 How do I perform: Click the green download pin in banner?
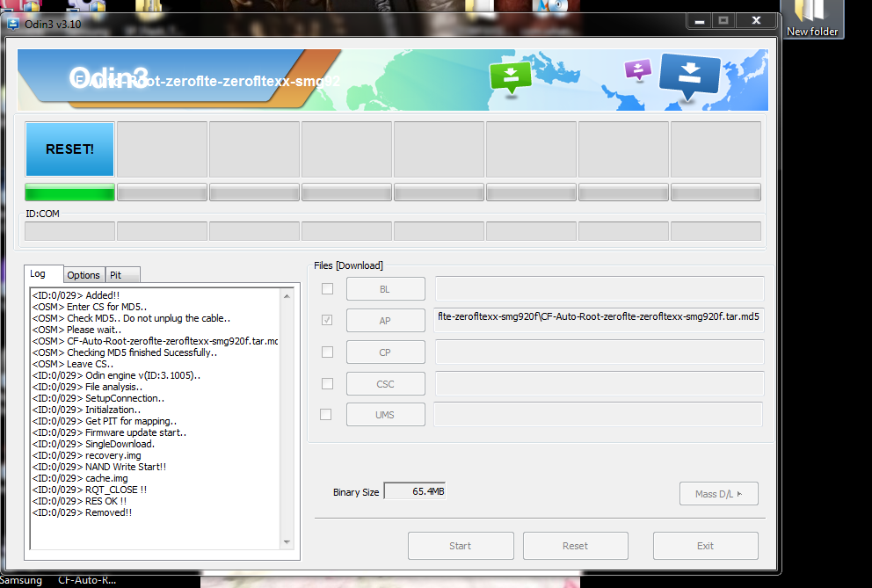(511, 78)
